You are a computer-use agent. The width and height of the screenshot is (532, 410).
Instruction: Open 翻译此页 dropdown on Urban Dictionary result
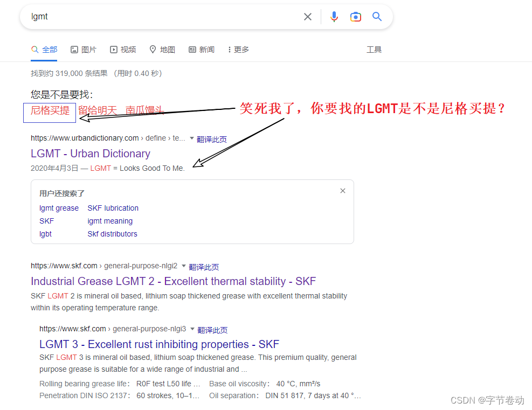tap(211, 138)
